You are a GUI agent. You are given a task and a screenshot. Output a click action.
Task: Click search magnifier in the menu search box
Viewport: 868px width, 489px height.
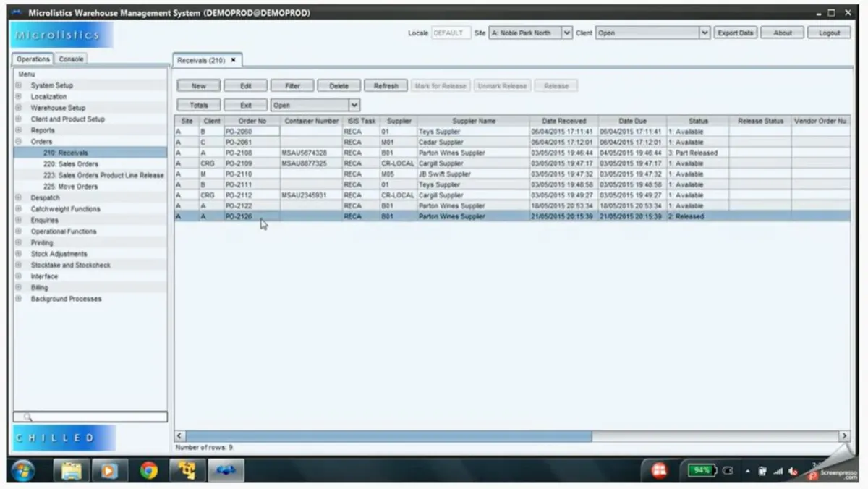pyautogui.click(x=27, y=417)
